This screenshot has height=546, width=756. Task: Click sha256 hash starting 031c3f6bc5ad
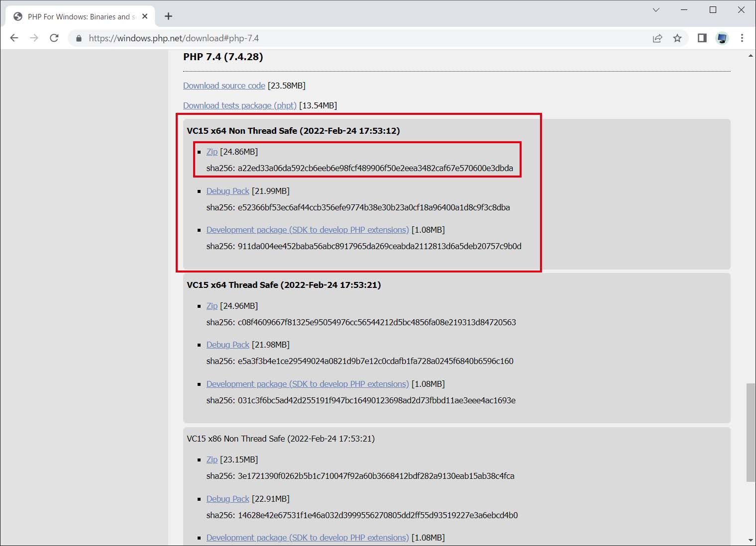pyautogui.click(x=377, y=400)
